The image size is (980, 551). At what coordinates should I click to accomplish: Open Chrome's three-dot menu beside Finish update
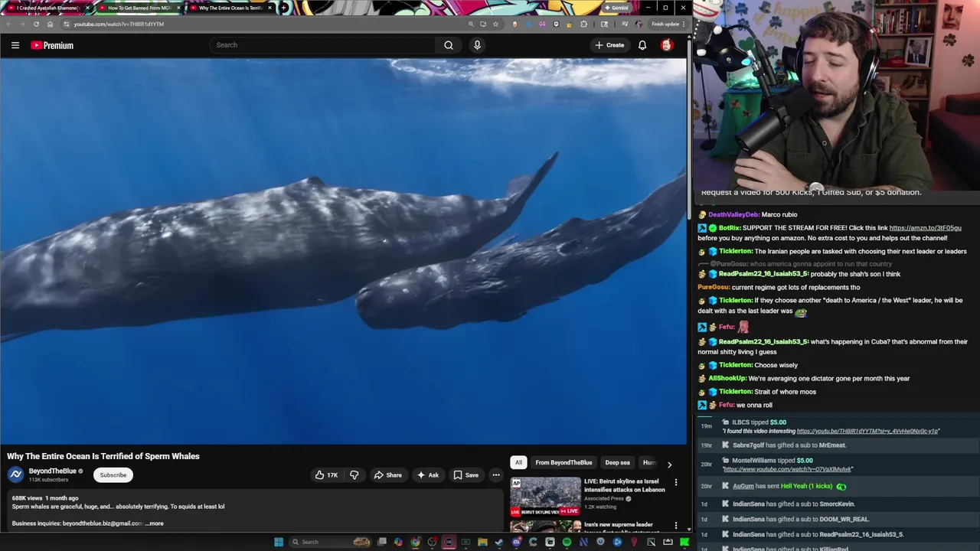click(x=684, y=24)
